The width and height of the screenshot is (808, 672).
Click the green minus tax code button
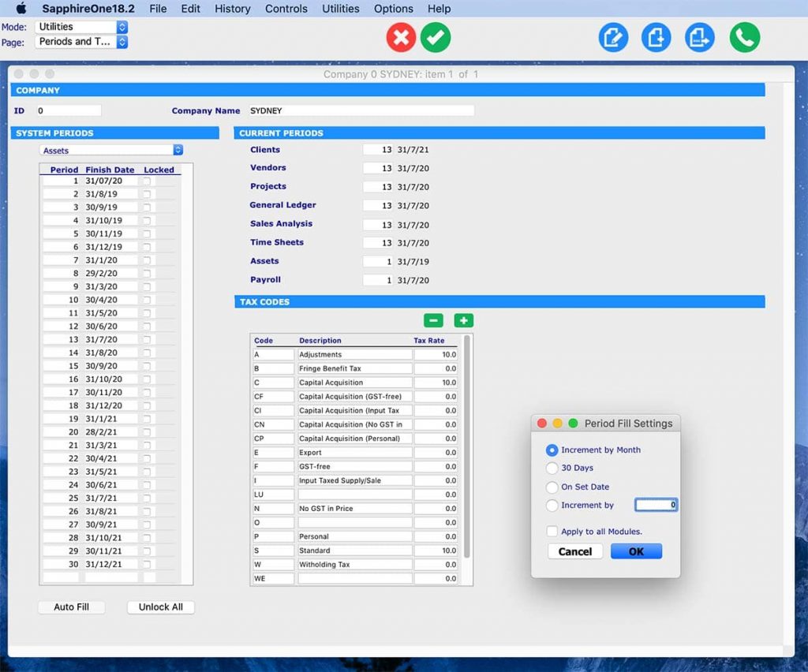pos(433,320)
